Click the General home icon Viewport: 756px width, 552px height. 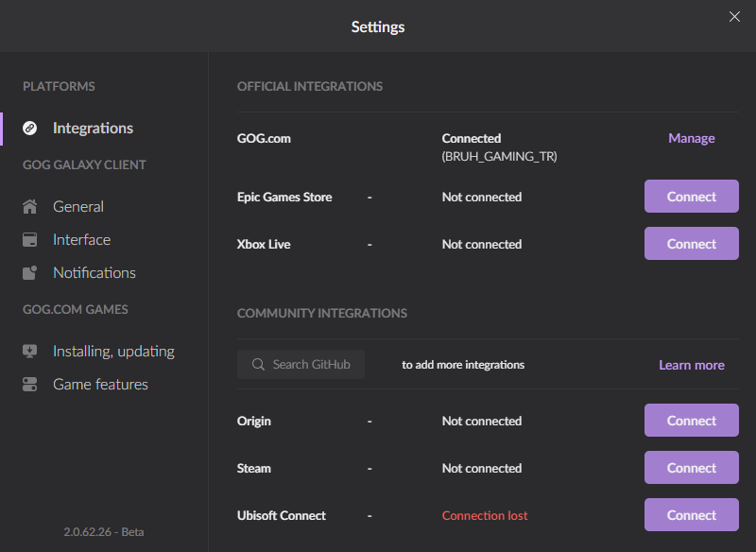30,206
